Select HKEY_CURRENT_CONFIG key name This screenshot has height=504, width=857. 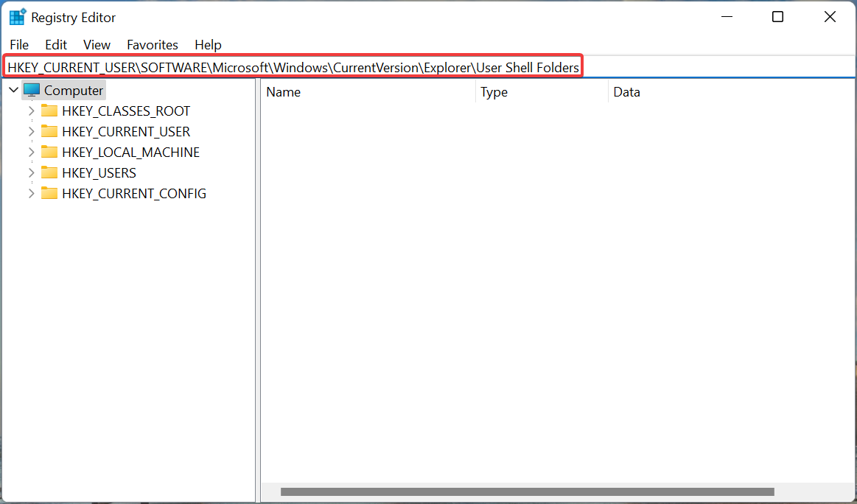[x=134, y=194]
